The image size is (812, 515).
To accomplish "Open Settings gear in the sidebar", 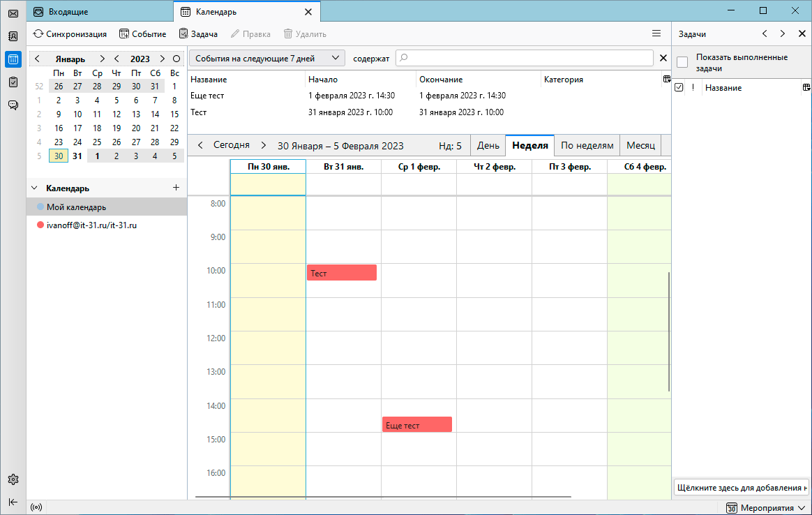I will pos(13,479).
